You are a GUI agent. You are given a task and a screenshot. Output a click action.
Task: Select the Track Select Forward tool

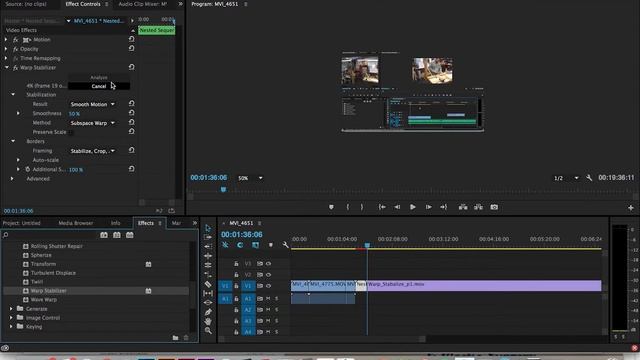(x=208, y=237)
